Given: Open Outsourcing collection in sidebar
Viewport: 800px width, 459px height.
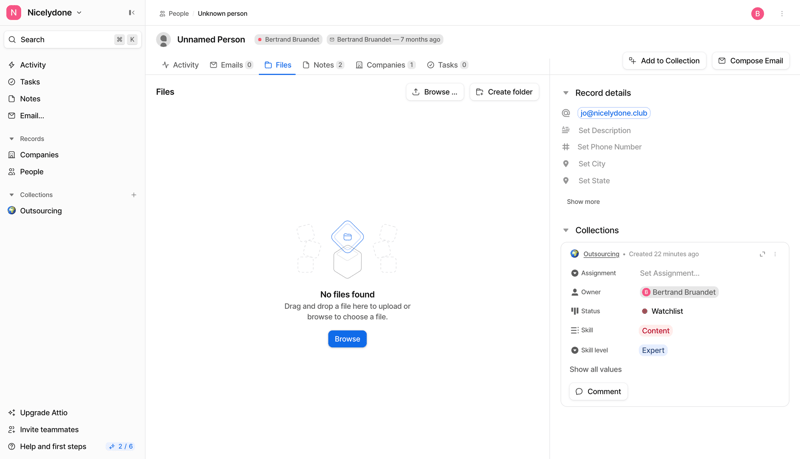Looking at the screenshot, I should point(40,211).
